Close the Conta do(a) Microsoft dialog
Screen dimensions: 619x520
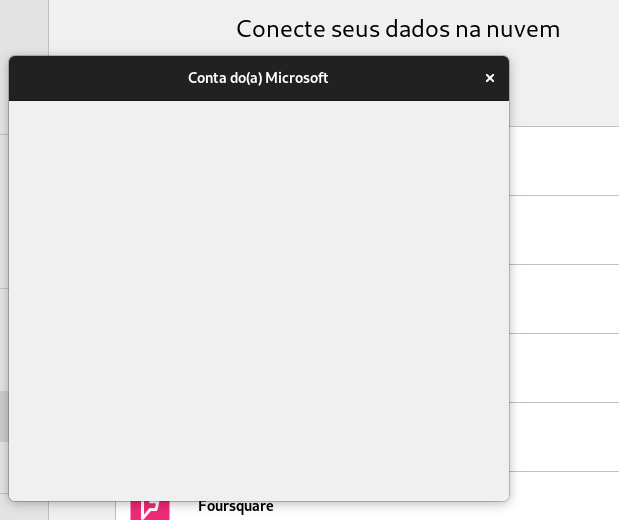click(489, 78)
